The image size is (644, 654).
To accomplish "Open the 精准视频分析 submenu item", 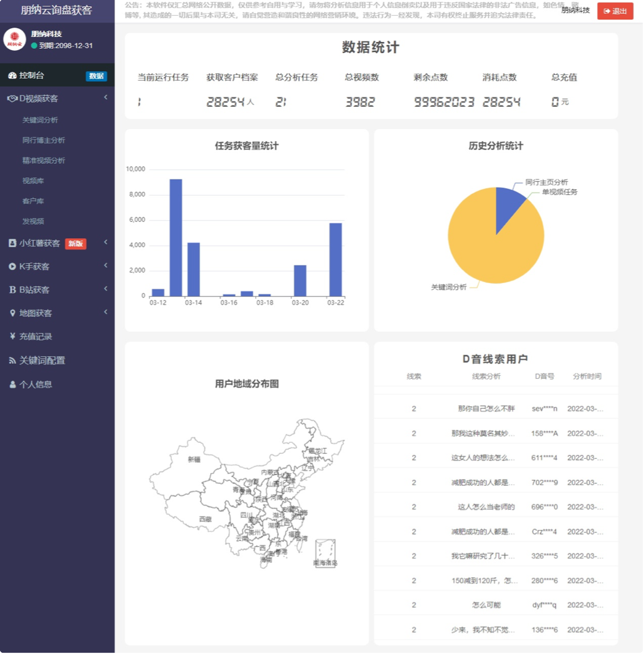I will point(44,161).
